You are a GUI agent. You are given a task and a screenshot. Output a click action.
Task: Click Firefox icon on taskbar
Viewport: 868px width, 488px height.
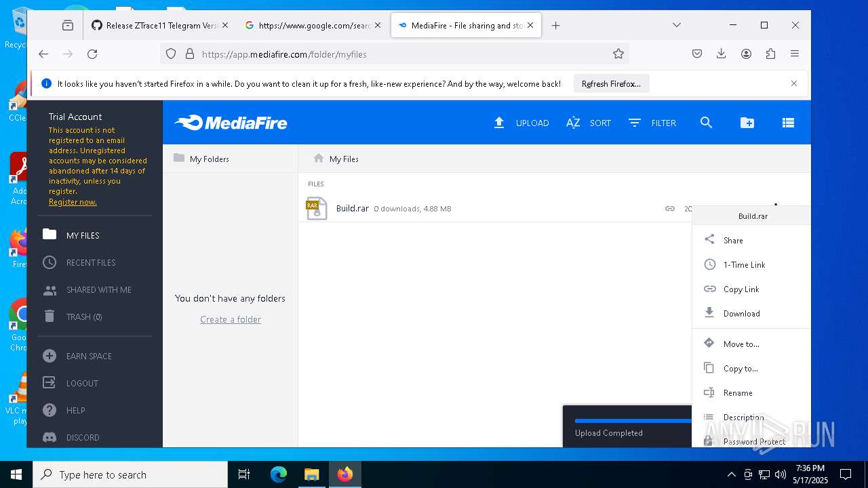[345, 474]
